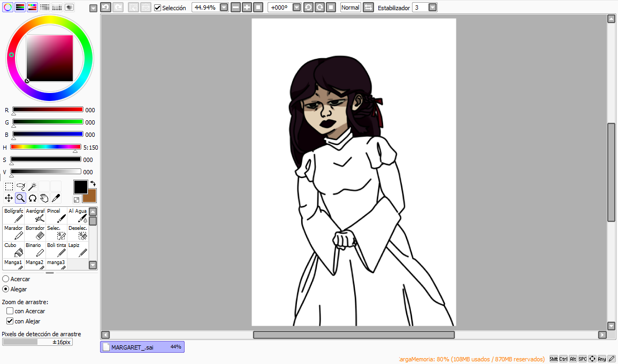
Task: Toggle the color mixer panel icon
Action: pyautogui.click(x=44, y=7)
